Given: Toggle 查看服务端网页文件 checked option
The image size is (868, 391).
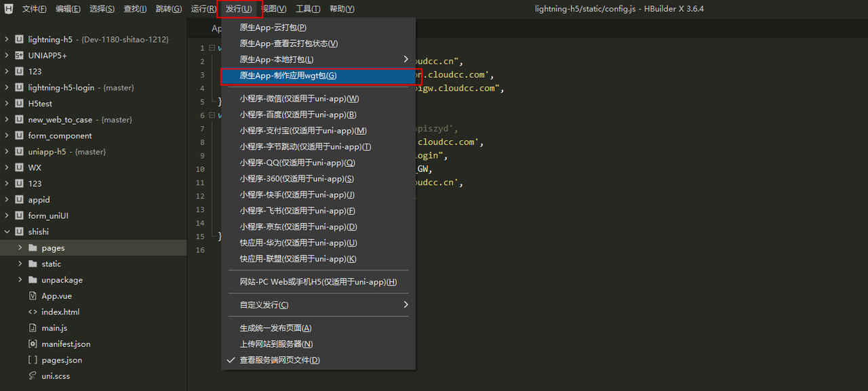Looking at the screenshot, I should click(x=279, y=360).
